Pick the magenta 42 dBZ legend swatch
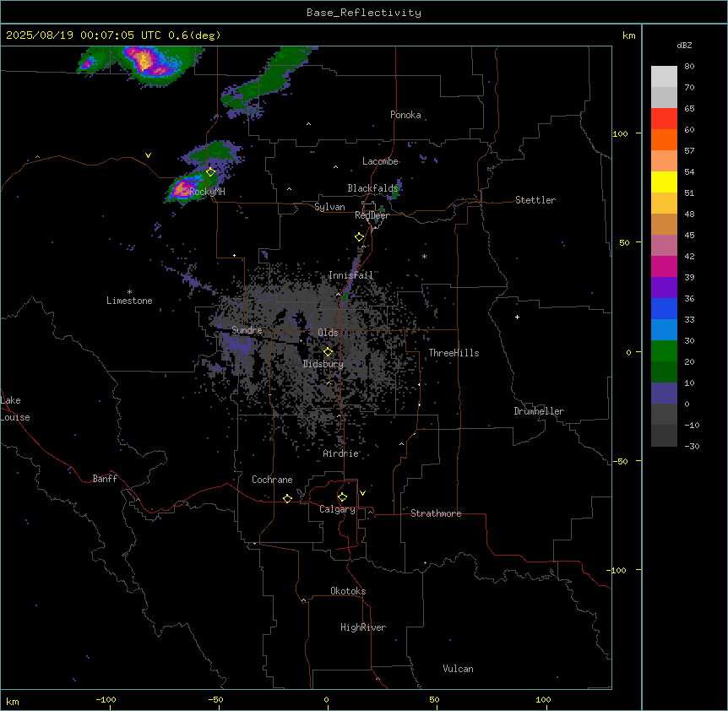This screenshot has height=711, width=728. pyautogui.click(x=664, y=266)
